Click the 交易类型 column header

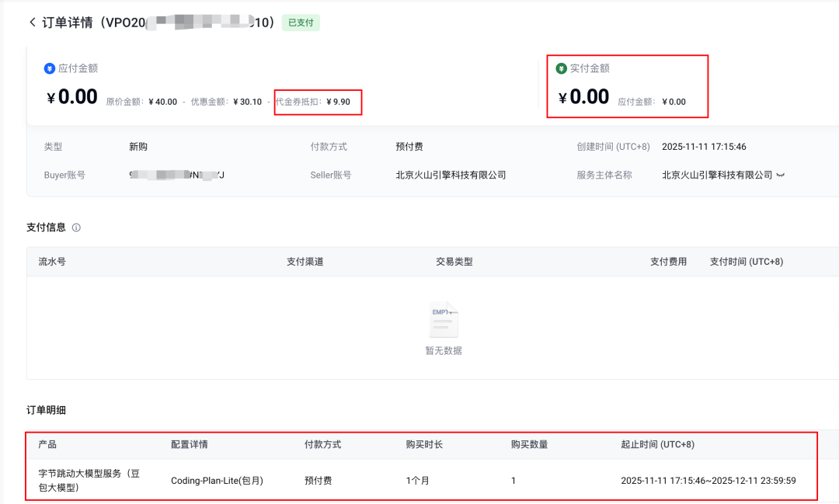[x=456, y=261]
